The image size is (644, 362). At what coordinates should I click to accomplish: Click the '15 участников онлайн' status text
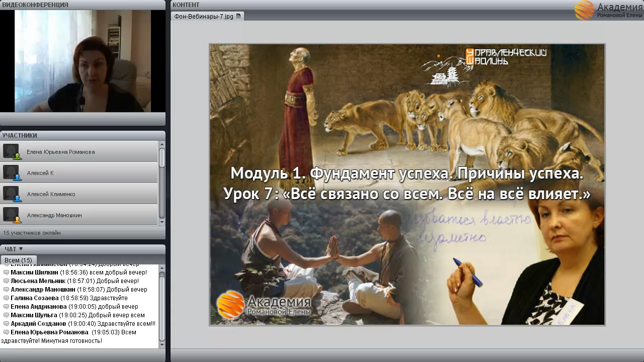click(32, 233)
